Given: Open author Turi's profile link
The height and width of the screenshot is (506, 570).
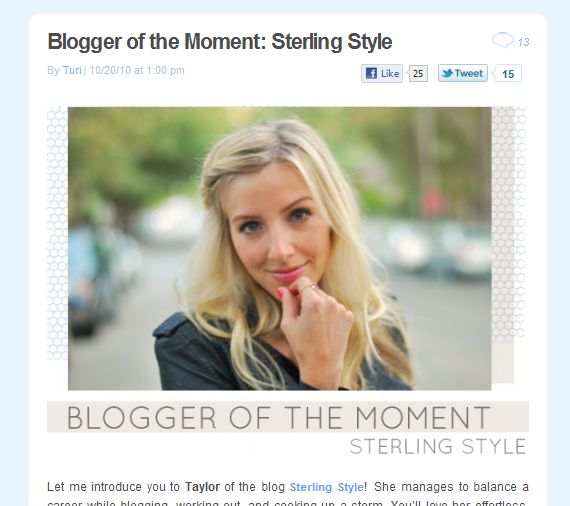Looking at the screenshot, I should (72, 70).
